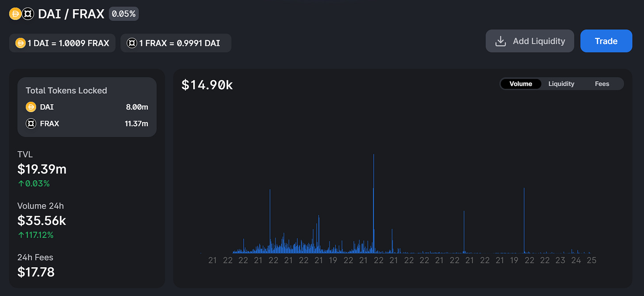Viewport: 644px width, 296px height.
Task: Click the FRAX icon in Total Tokens Locked
Action: click(x=31, y=124)
